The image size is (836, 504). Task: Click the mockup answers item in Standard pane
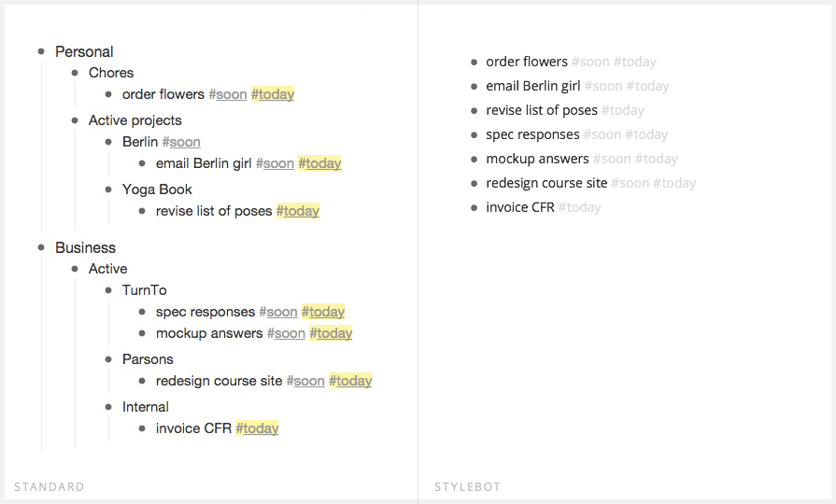[x=209, y=333]
